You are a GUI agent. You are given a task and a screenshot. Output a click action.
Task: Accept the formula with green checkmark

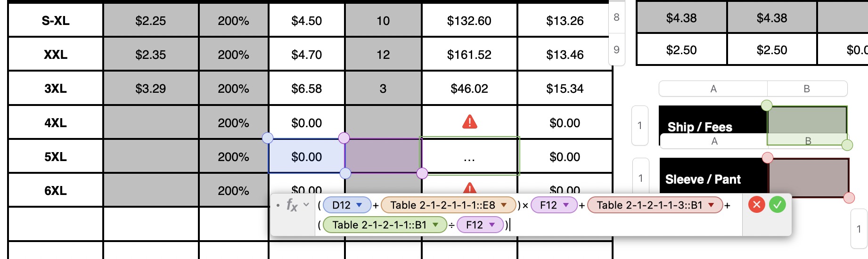[x=778, y=205]
